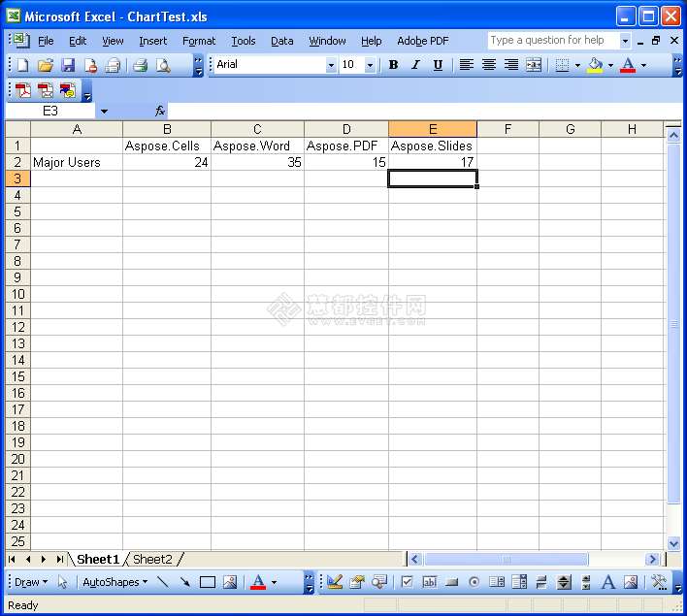The width and height of the screenshot is (687, 616).
Task: Click the Arrow drawing tool
Action: click(x=184, y=582)
